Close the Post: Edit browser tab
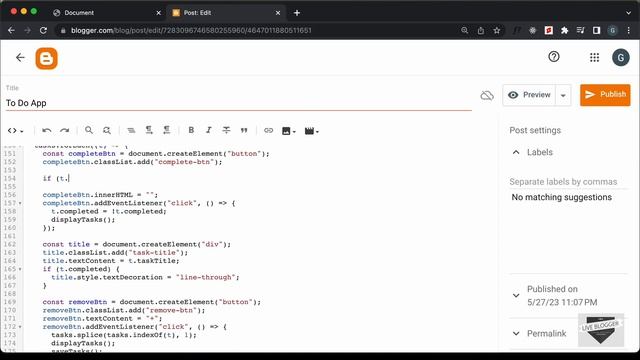Viewport: 640px width, 360px height. click(x=278, y=13)
